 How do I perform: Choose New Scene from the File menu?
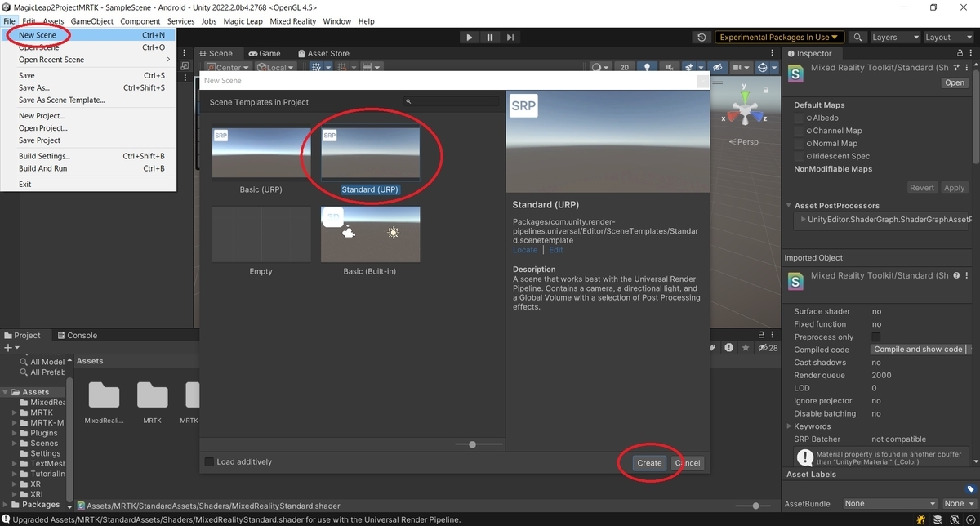(x=88, y=35)
